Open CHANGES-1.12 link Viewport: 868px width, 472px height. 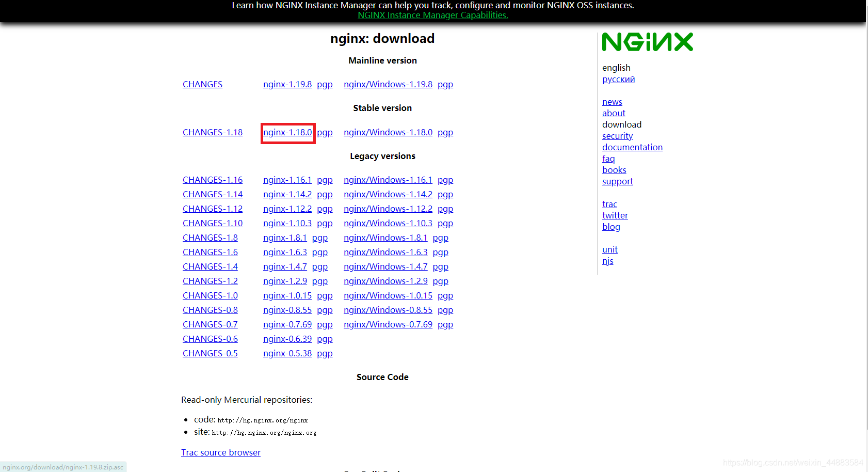[x=213, y=209]
